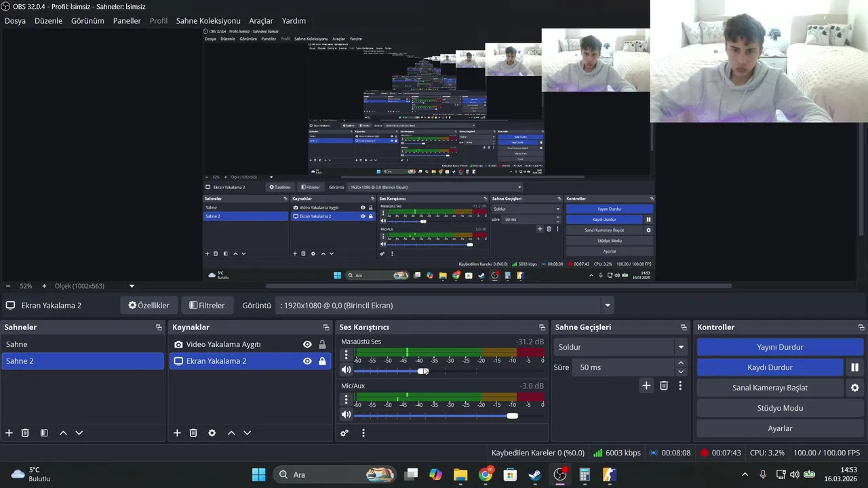This screenshot has height=488, width=868.
Task: Click the taskbar Ara search box
Action: tap(335, 474)
